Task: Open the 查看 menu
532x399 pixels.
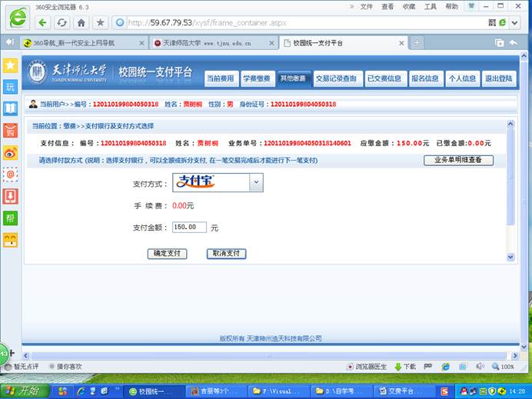Action: point(387,7)
